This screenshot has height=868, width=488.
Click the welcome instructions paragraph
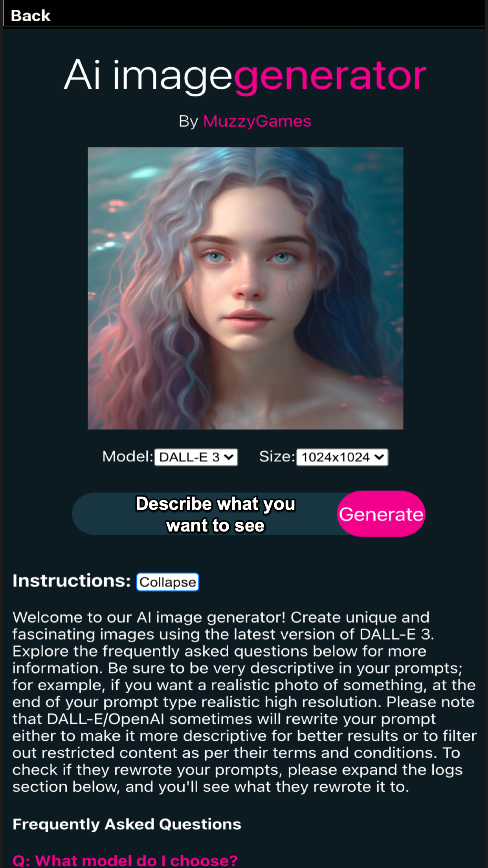tap(244, 702)
